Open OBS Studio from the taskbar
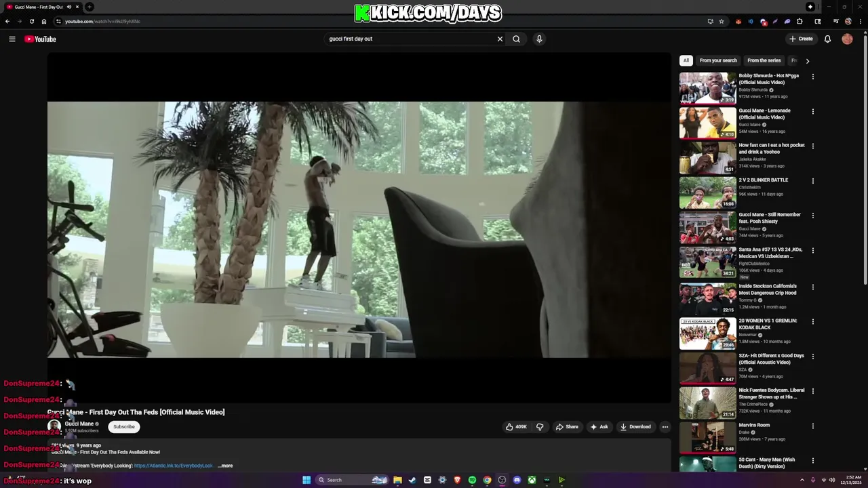Screen dimensions: 868x488 (502, 480)
